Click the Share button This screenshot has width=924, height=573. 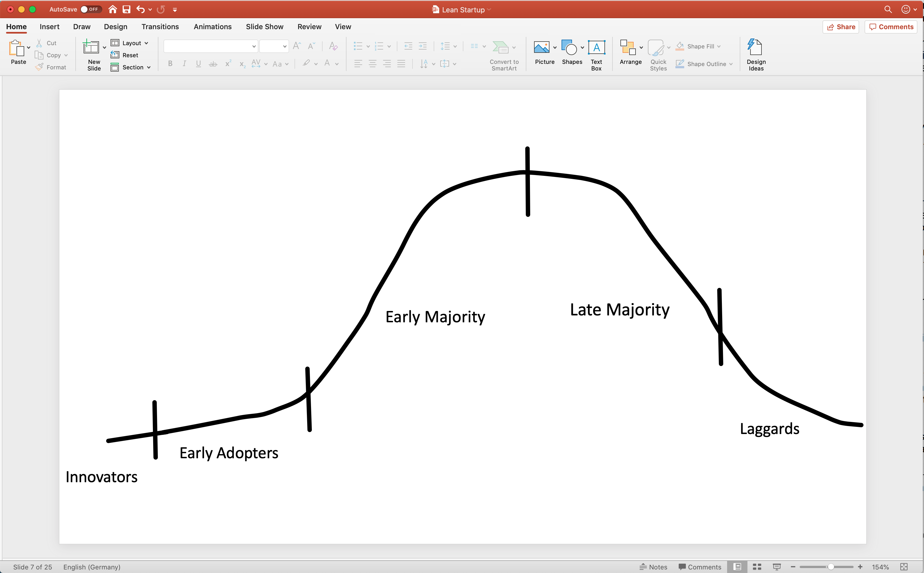click(x=841, y=27)
